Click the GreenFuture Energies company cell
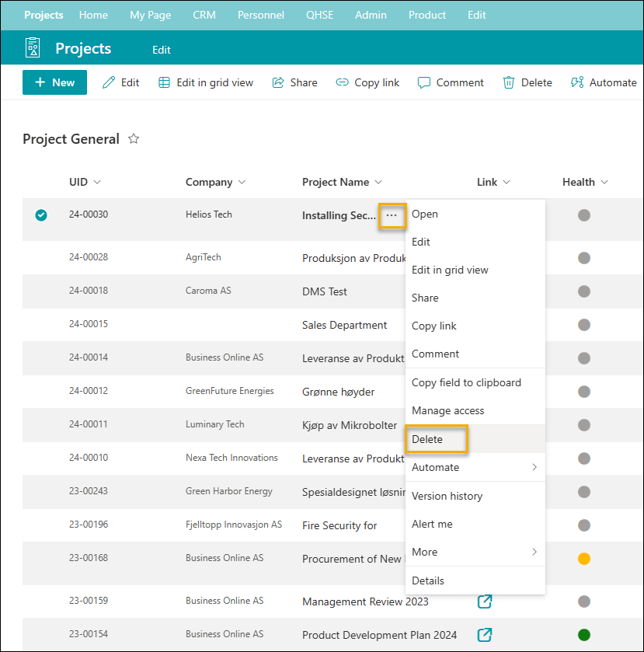The image size is (644, 652). 229,390
